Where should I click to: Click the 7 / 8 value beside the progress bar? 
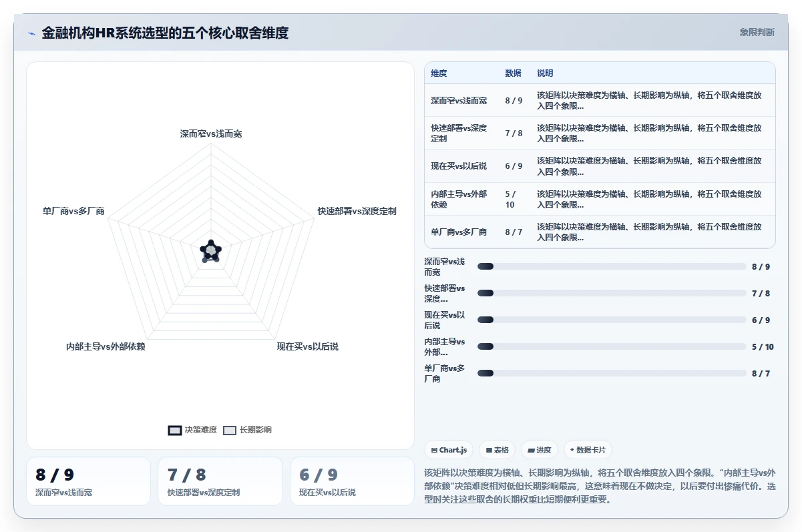click(x=761, y=293)
